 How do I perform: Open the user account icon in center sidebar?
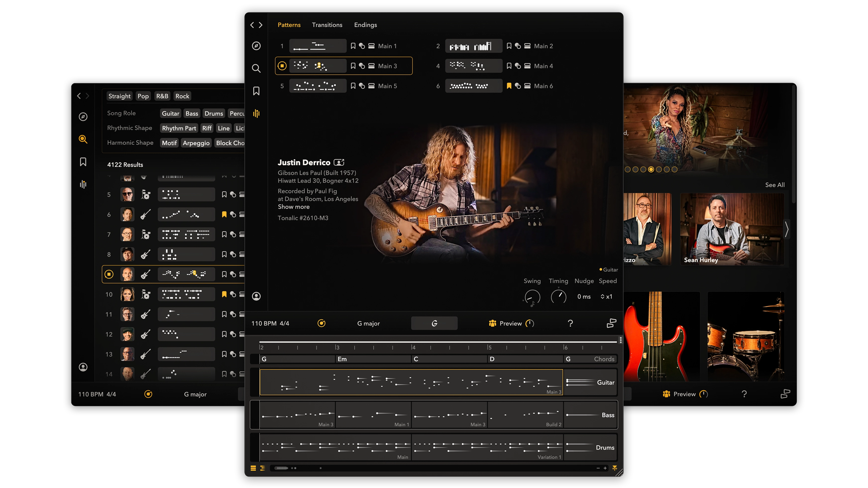(256, 296)
